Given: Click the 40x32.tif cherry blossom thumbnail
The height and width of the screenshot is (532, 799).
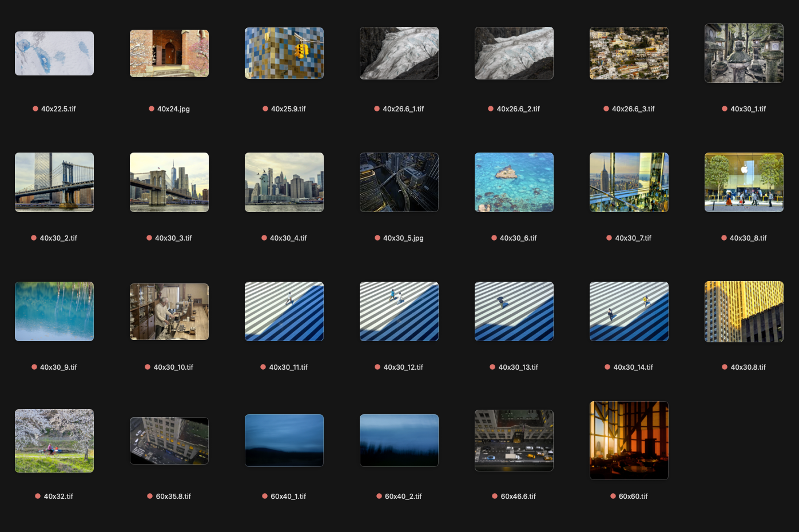Looking at the screenshot, I should (x=54, y=441).
